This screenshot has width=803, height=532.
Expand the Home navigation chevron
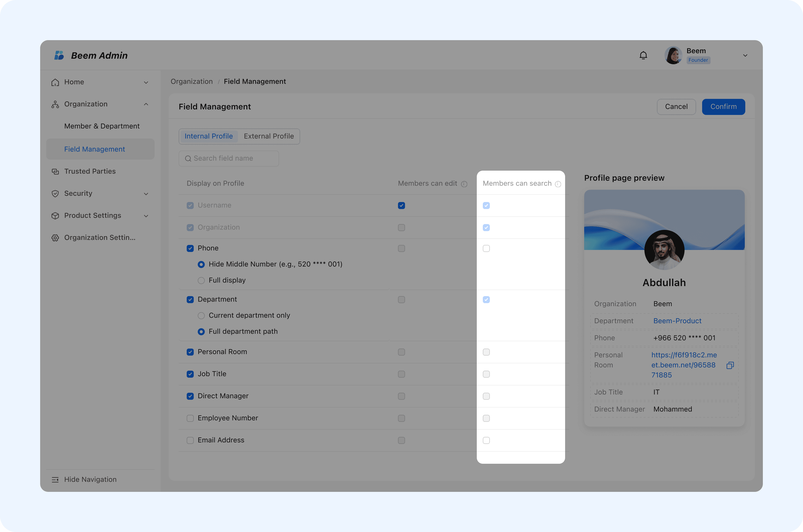click(x=146, y=83)
